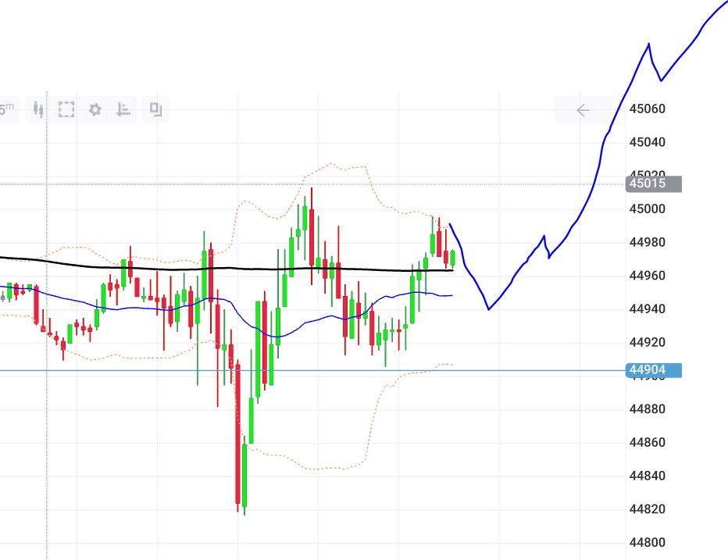728x560 pixels.
Task: Click the red candle with highest wick near 45010
Action: tap(312, 234)
